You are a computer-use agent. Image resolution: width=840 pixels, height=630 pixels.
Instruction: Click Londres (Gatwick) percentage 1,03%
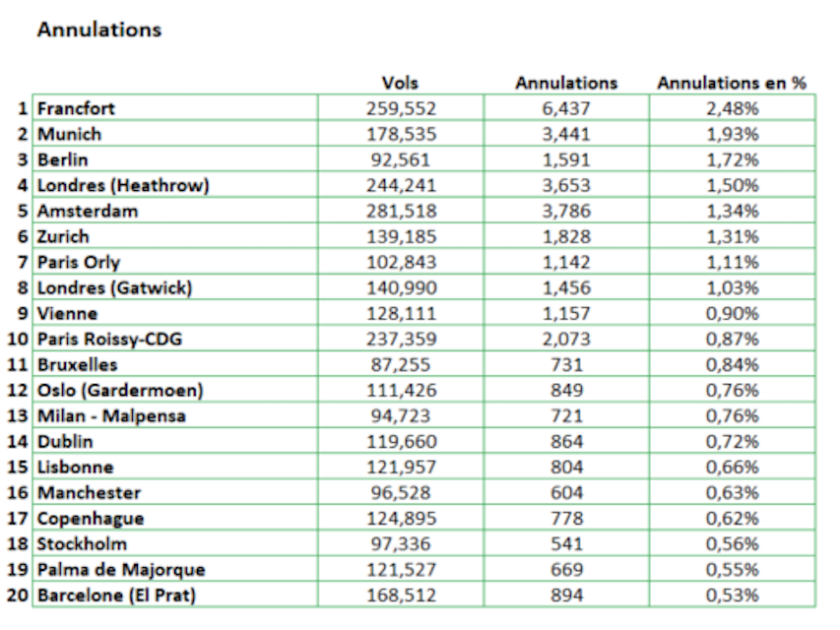click(x=732, y=287)
